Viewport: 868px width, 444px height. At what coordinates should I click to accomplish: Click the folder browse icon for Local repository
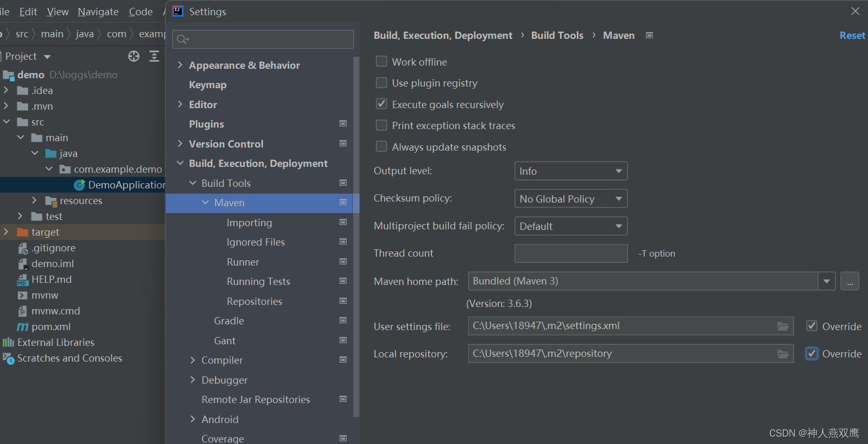click(783, 354)
